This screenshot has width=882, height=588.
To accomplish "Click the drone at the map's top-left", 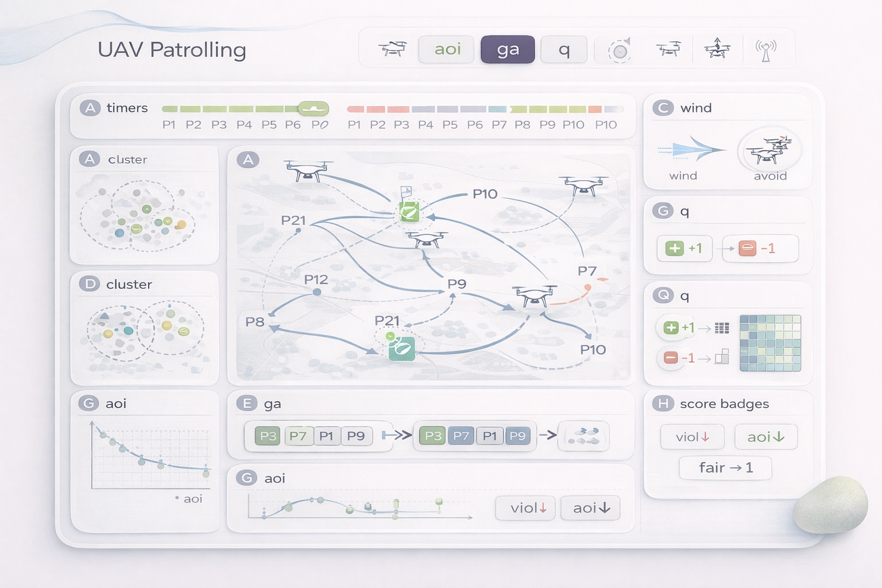I will pyautogui.click(x=308, y=170).
